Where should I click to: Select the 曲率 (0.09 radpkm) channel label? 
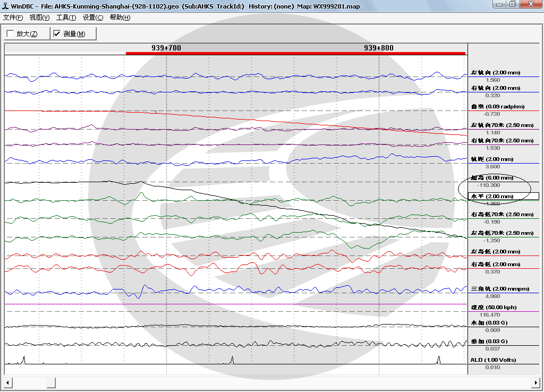497,107
